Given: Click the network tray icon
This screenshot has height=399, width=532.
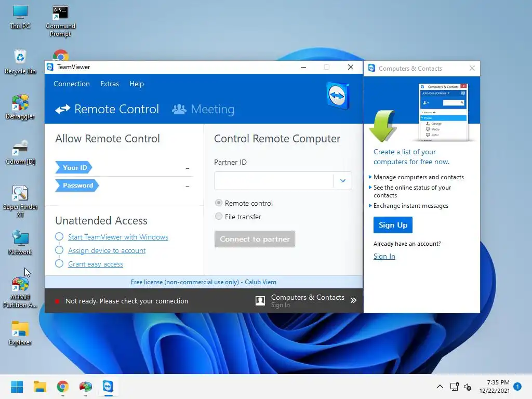Looking at the screenshot, I should [x=454, y=387].
